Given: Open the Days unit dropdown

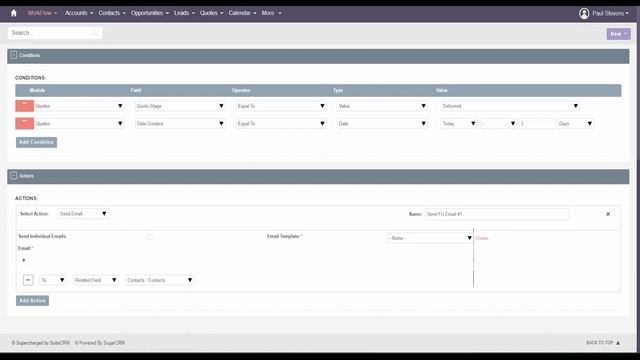Looking at the screenshot, I should (x=576, y=124).
